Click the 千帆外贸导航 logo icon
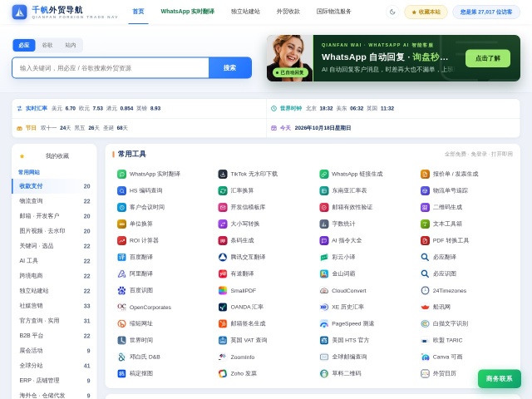This screenshot has height=399, width=532. (20, 12)
